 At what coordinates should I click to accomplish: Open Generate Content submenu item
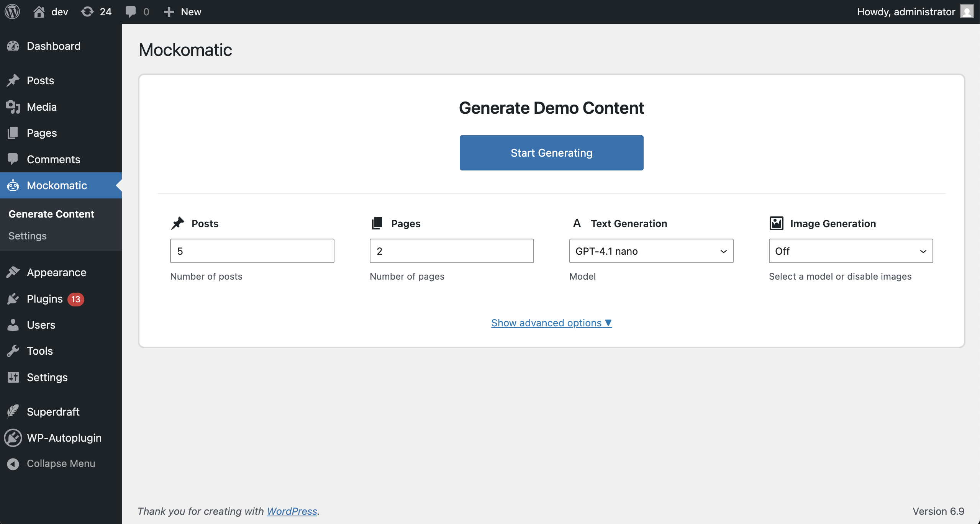[51, 214]
